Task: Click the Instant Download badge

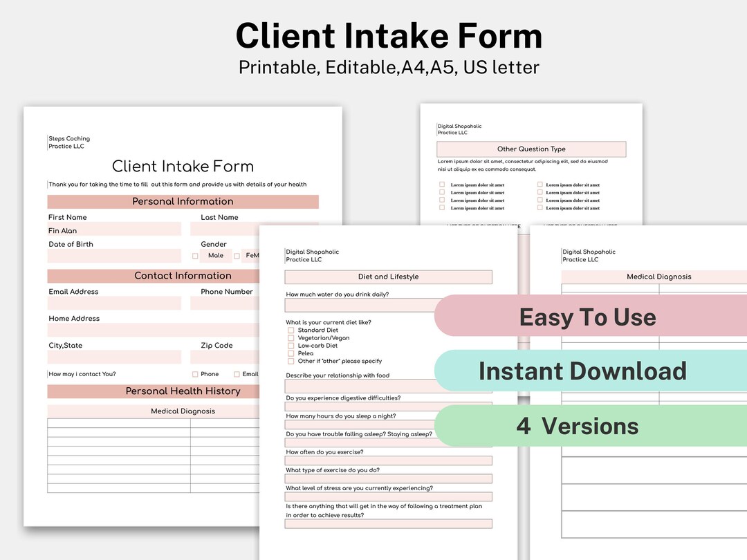Action: coord(582,371)
